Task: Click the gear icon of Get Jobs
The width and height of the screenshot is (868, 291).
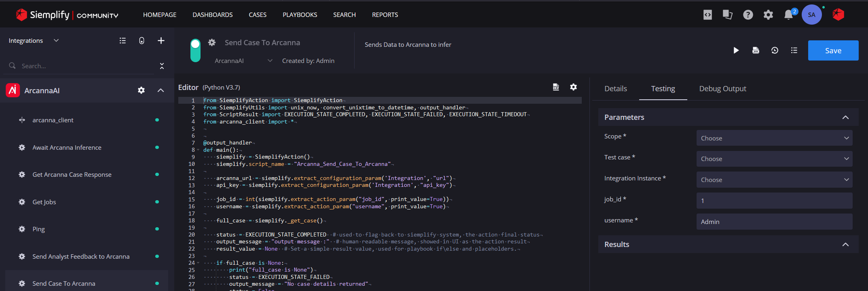Action: point(22,202)
